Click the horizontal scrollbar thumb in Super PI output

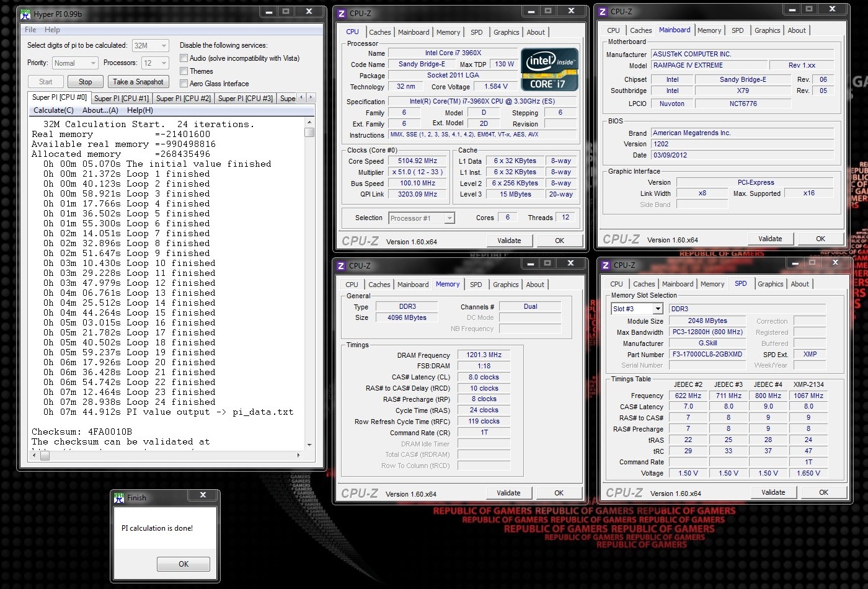(x=45, y=455)
